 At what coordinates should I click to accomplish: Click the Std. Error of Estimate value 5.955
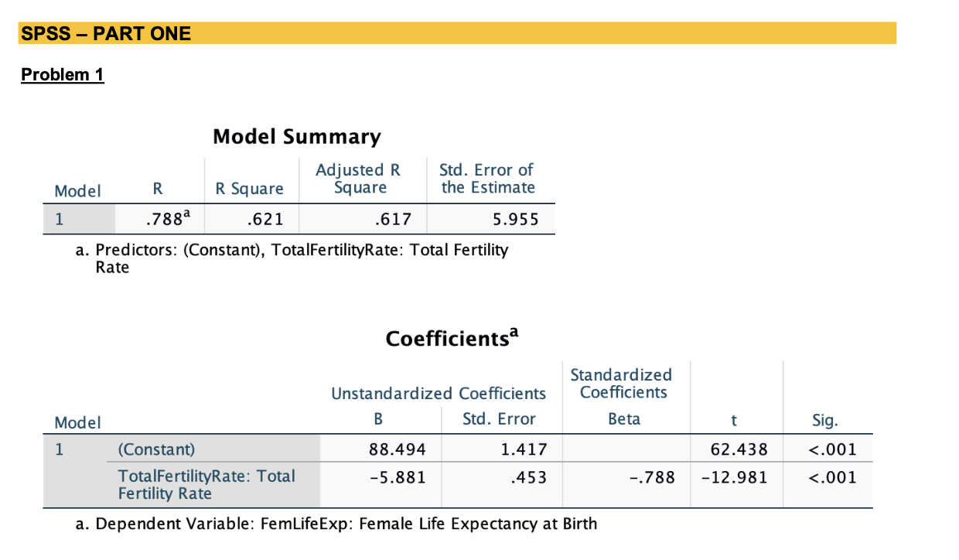click(515, 220)
